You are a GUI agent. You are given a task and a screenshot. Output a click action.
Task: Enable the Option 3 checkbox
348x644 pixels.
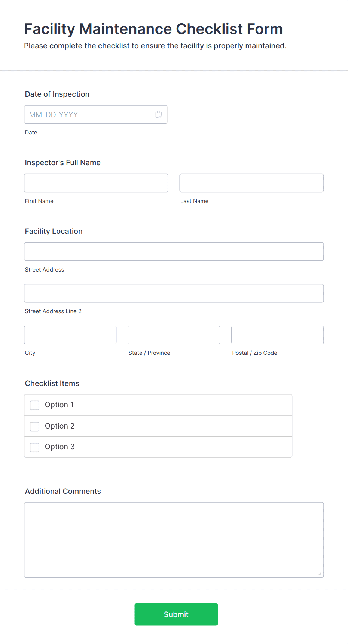pos(35,447)
